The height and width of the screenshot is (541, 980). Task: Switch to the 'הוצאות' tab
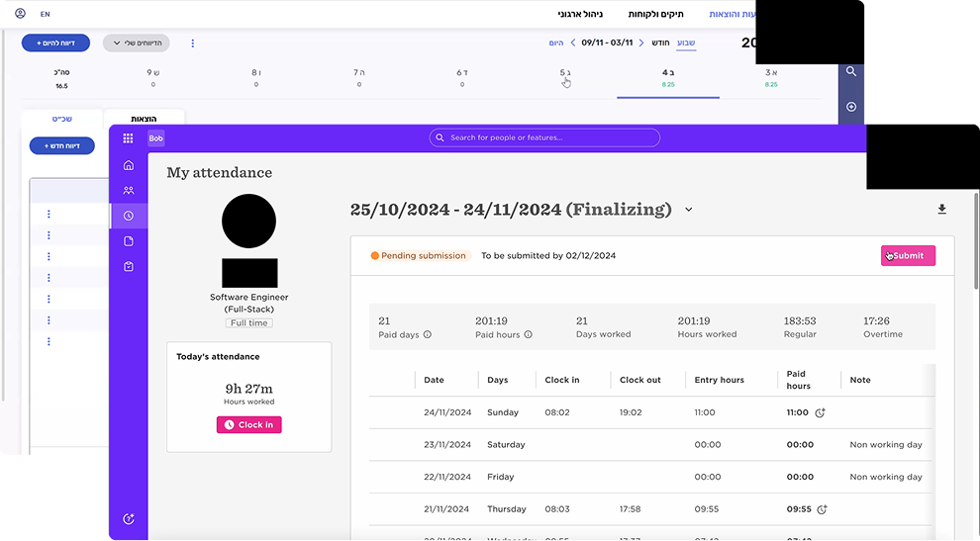pos(144,119)
